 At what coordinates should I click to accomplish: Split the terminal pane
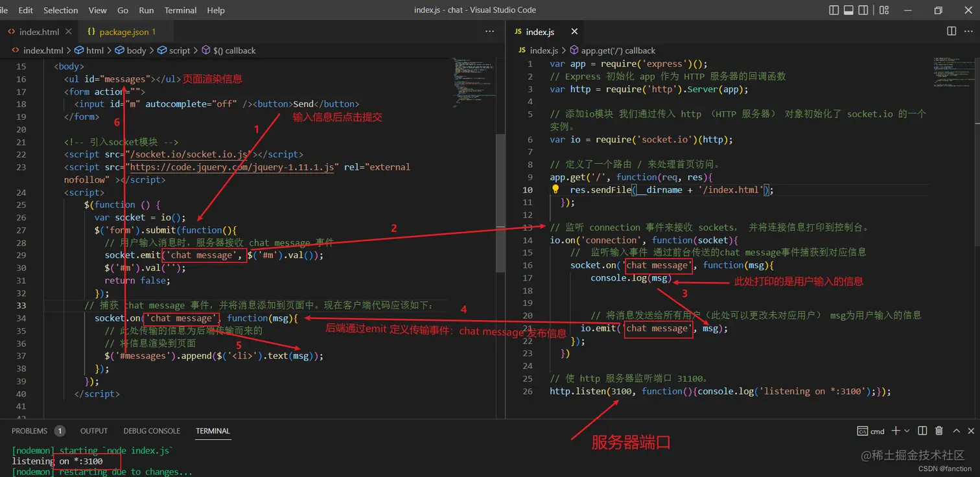[922, 431]
